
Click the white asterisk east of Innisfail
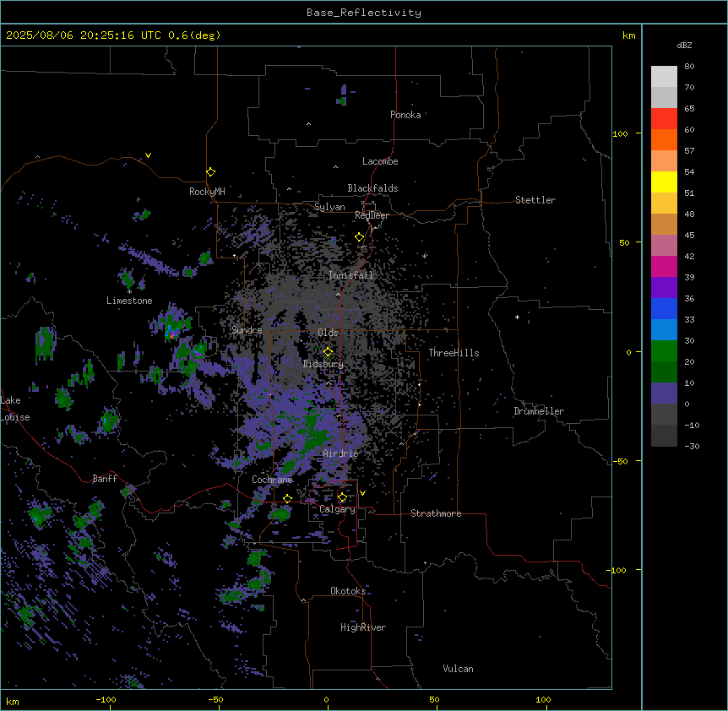[424, 256]
